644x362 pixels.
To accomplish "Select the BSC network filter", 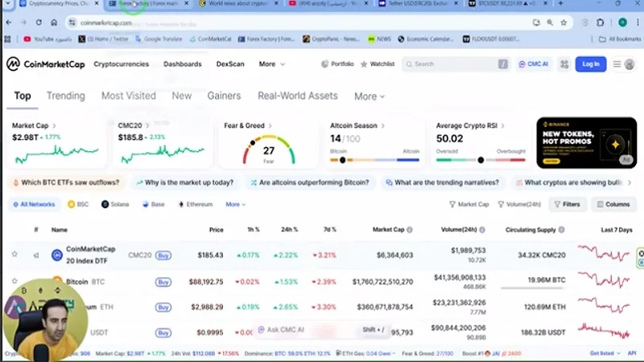I will (x=78, y=204).
